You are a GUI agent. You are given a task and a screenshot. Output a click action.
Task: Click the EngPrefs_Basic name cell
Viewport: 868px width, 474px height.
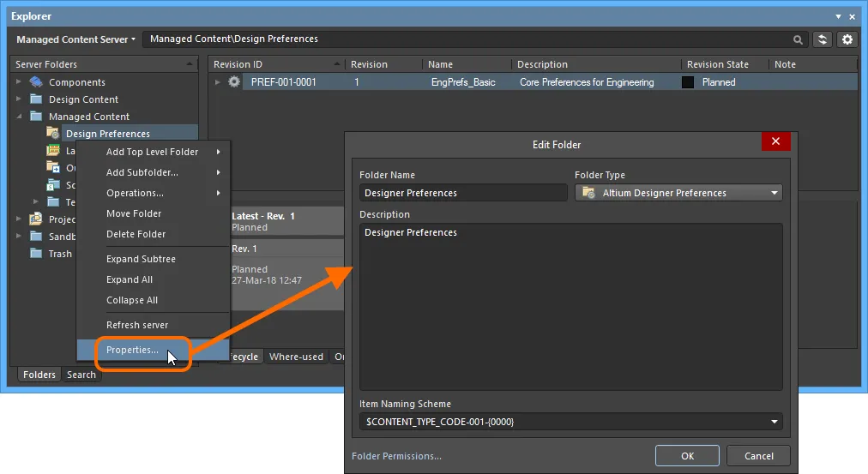click(x=463, y=82)
